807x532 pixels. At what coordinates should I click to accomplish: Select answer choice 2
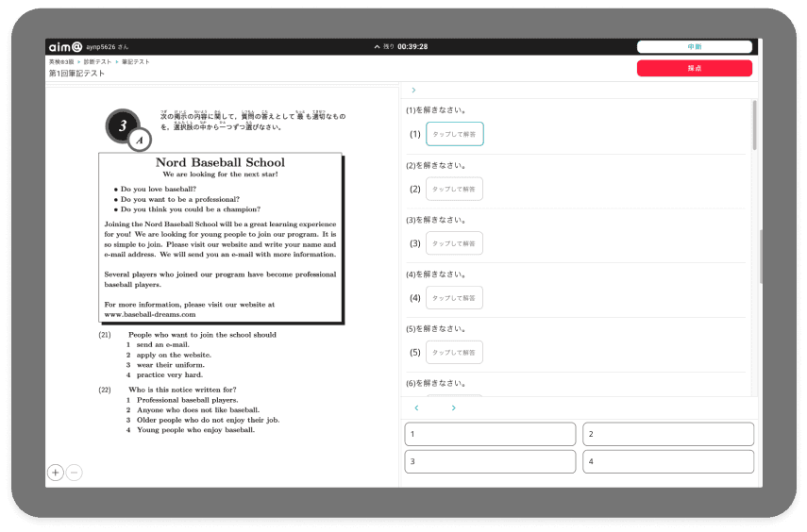(667, 434)
